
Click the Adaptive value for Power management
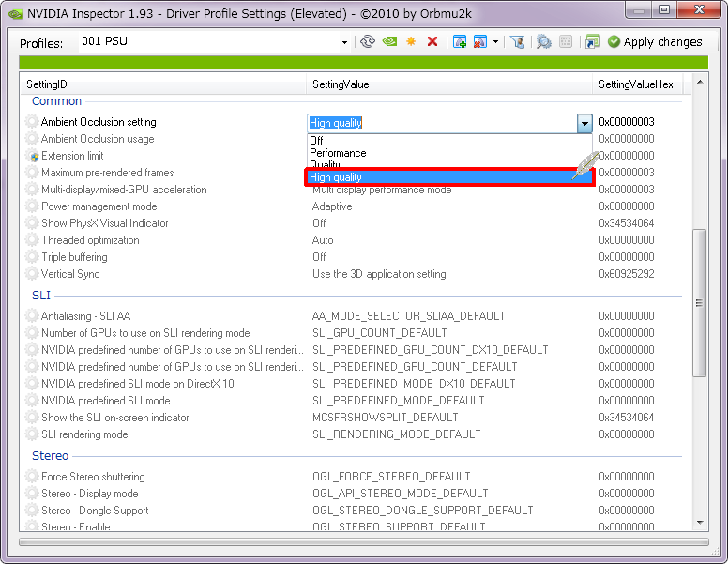click(x=332, y=206)
